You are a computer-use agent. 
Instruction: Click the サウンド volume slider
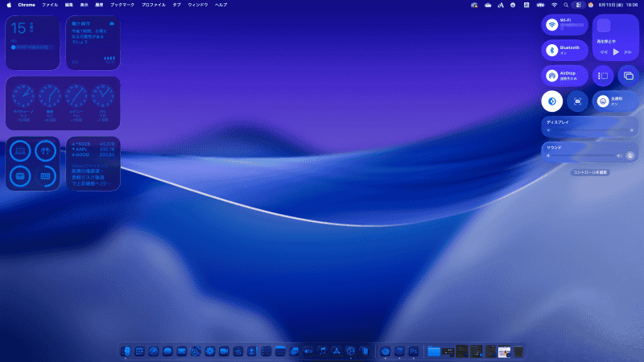(x=581, y=155)
